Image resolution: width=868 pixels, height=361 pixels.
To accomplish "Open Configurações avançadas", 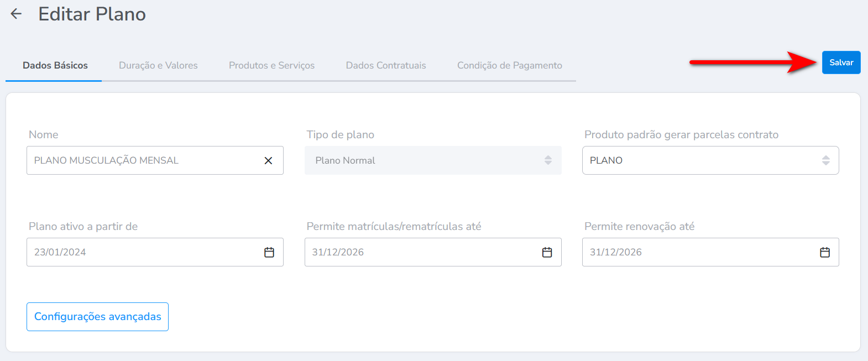I will (97, 317).
